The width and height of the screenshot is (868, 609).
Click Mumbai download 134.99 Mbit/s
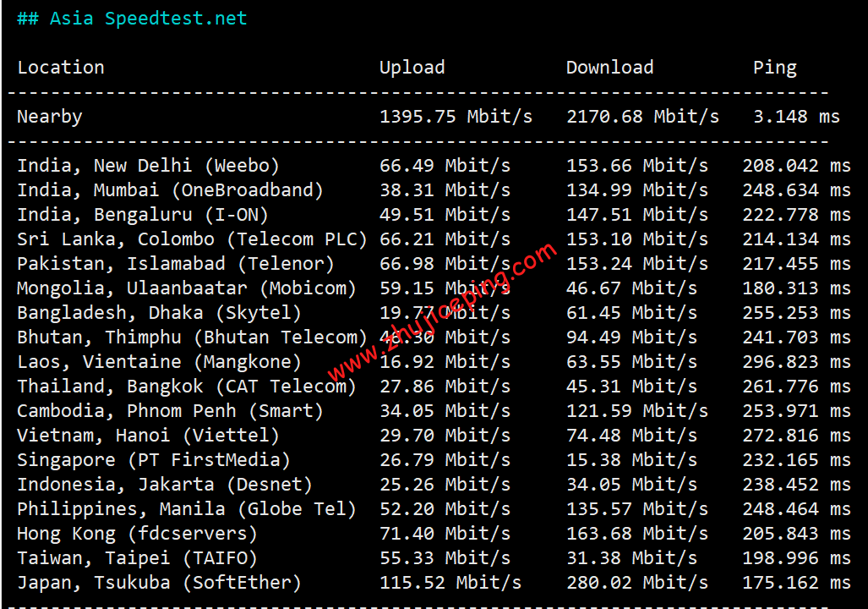point(637,190)
